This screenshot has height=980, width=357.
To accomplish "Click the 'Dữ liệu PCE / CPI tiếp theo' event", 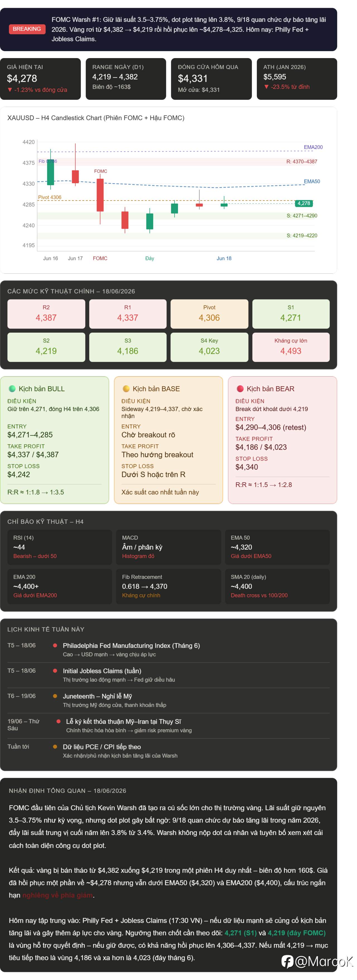I will [x=102, y=747].
